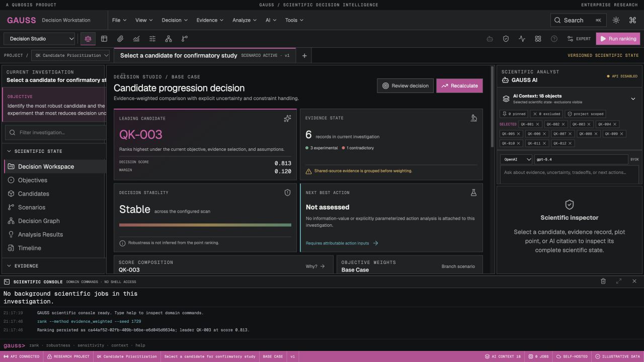This screenshot has height=362, width=644.
Task: Click the Recalculate button
Action: (x=459, y=85)
